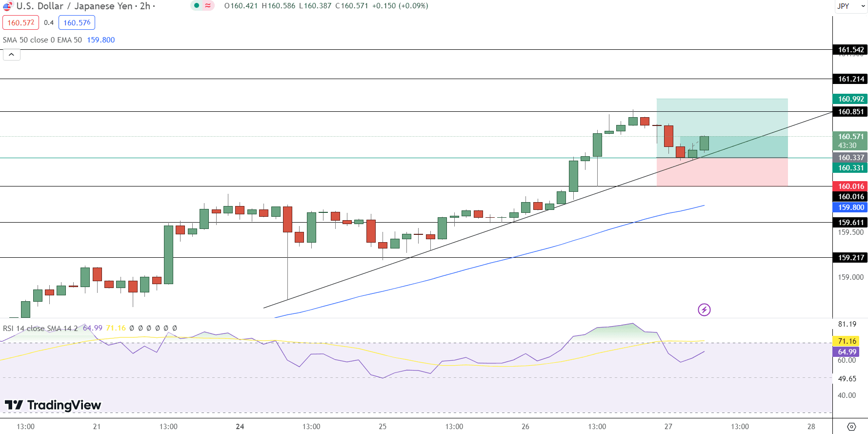The height and width of the screenshot is (434, 868).
Task: Click the date 24 on time axis
Action: (240, 426)
